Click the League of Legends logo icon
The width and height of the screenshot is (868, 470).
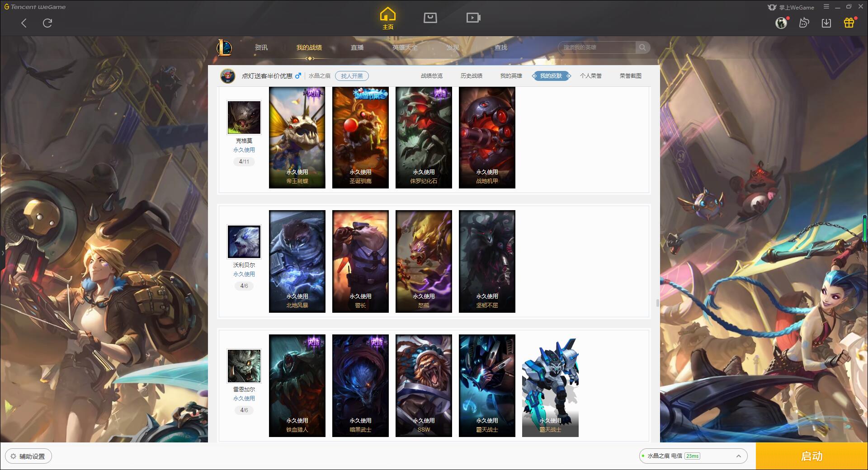(x=225, y=47)
